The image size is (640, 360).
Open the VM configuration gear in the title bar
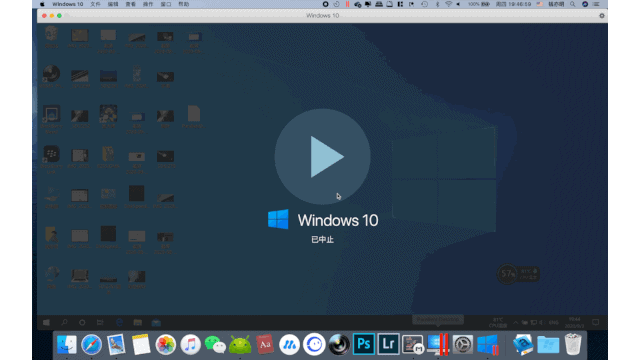click(x=602, y=16)
